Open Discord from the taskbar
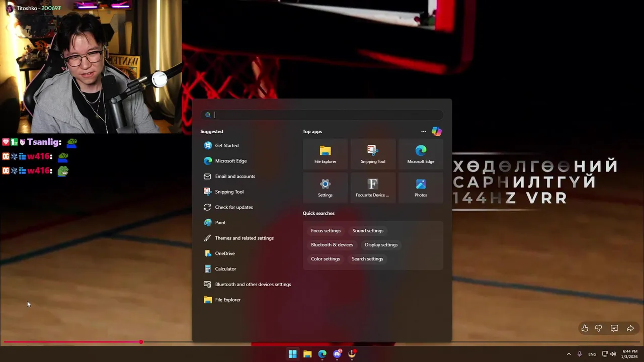The image size is (644, 362). pos(337,354)
